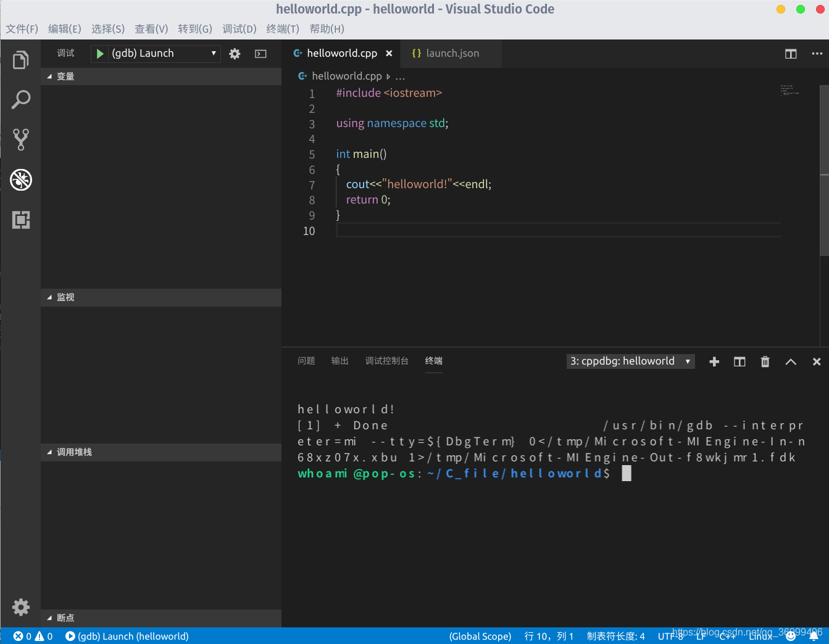Open the 终端(T) menu
Image resolution: width=829 pixels, height=644 pixels.
(283, 29)
